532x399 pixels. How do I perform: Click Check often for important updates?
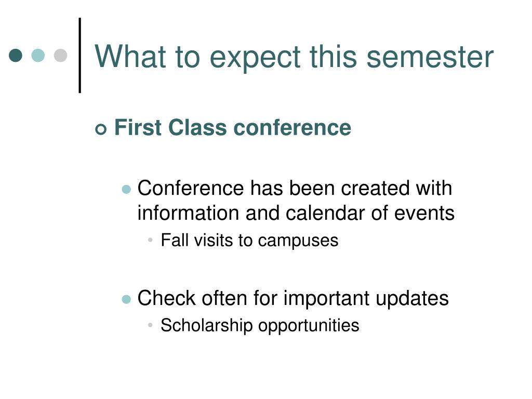pyautogui.click(x=293, y=299)
